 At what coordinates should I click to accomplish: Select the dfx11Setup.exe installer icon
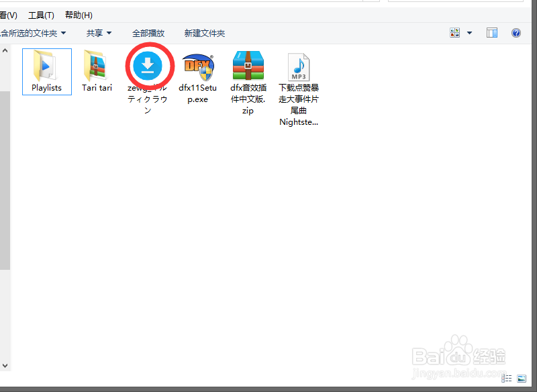click(198, 66)
